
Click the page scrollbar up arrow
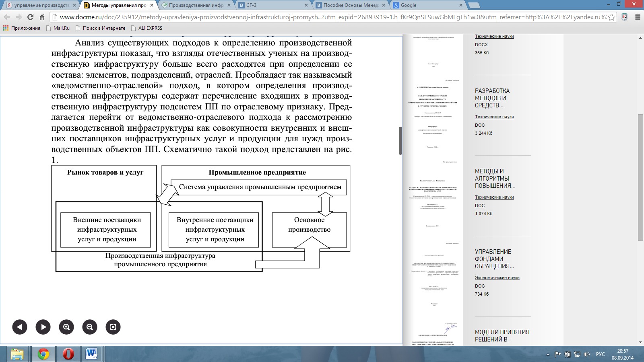coord(640,38)
